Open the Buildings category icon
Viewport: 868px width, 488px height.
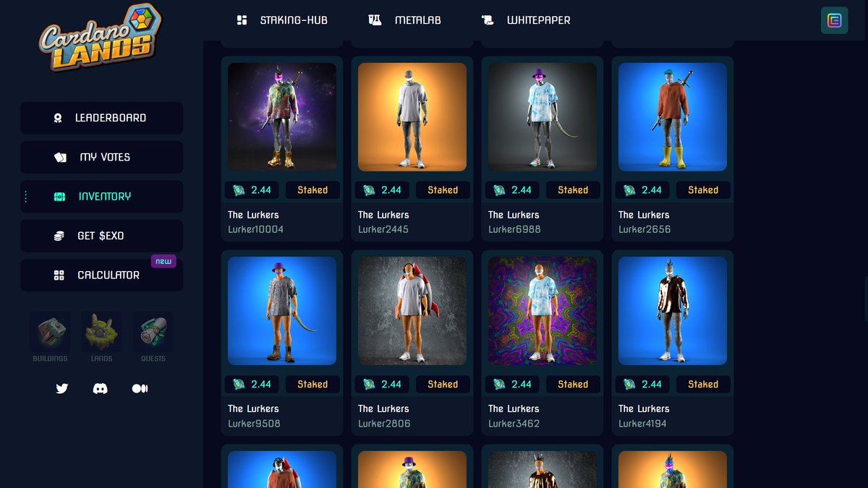50,332
